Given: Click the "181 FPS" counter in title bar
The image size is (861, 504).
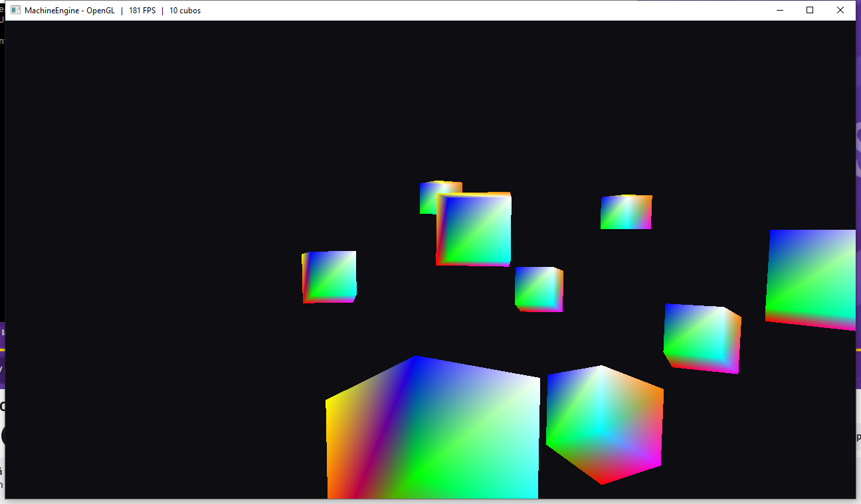Looking at the screenshot, I should point(142,11).
